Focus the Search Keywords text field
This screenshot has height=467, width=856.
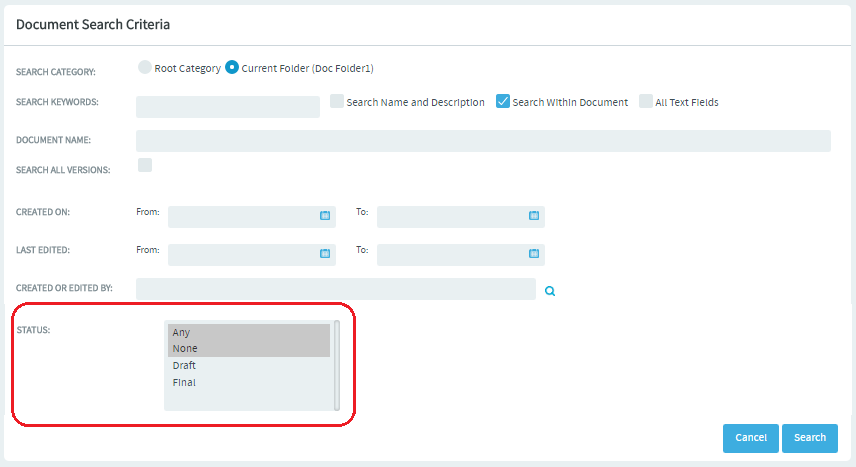pos(228,107)
